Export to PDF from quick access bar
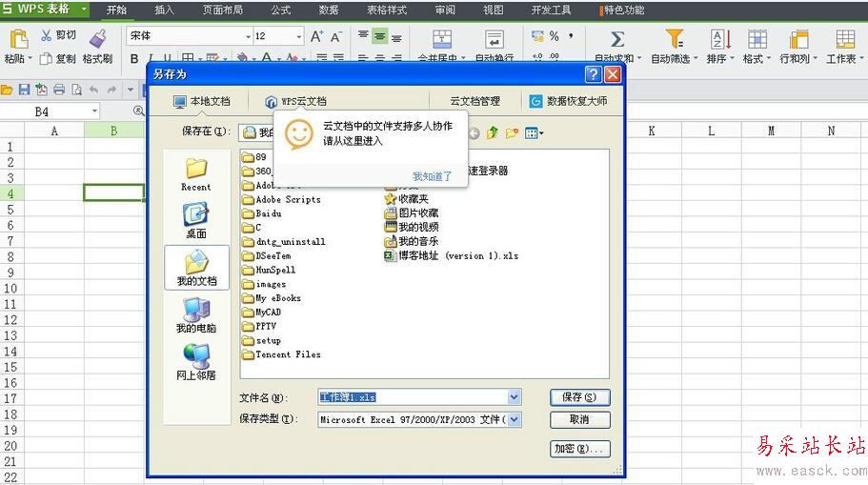The width and height of the screenshot is (868, 485). (41, 90)
